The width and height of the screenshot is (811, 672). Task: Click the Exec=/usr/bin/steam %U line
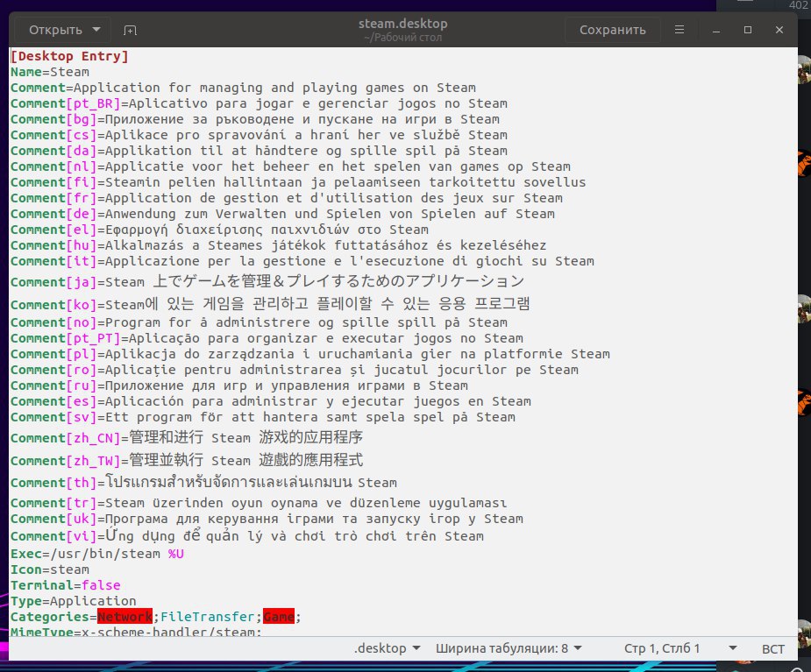pos(97,554)
